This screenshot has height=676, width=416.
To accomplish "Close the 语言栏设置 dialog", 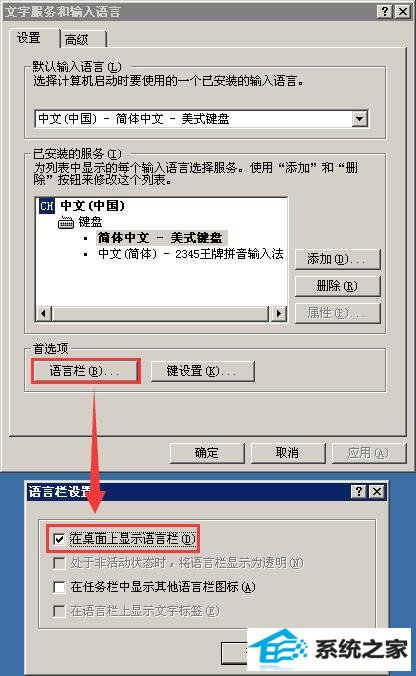I will 377,491.
